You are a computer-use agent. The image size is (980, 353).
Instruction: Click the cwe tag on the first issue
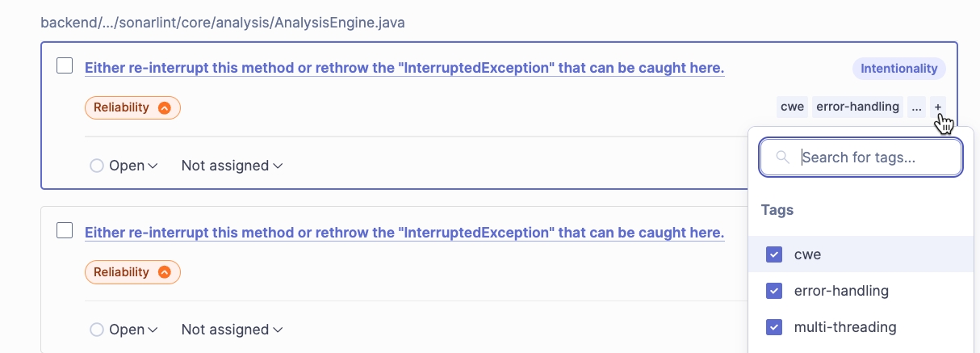792,107
